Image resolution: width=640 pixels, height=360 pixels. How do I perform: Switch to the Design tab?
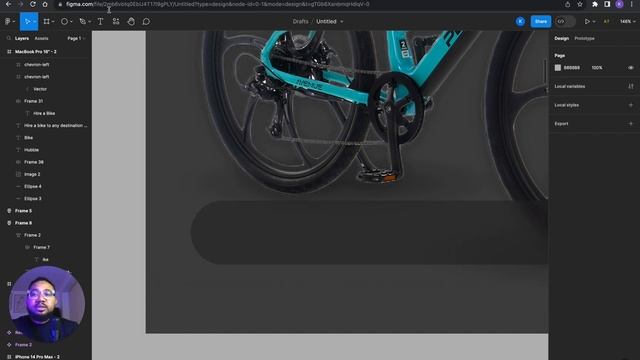(x=561, y=38)
